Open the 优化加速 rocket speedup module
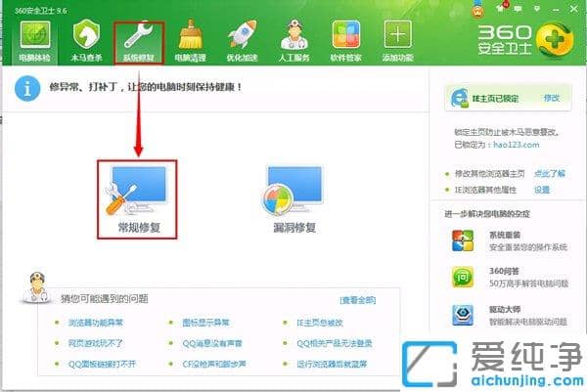The width and height of the screenshot is (587, 392). point(243,42)
